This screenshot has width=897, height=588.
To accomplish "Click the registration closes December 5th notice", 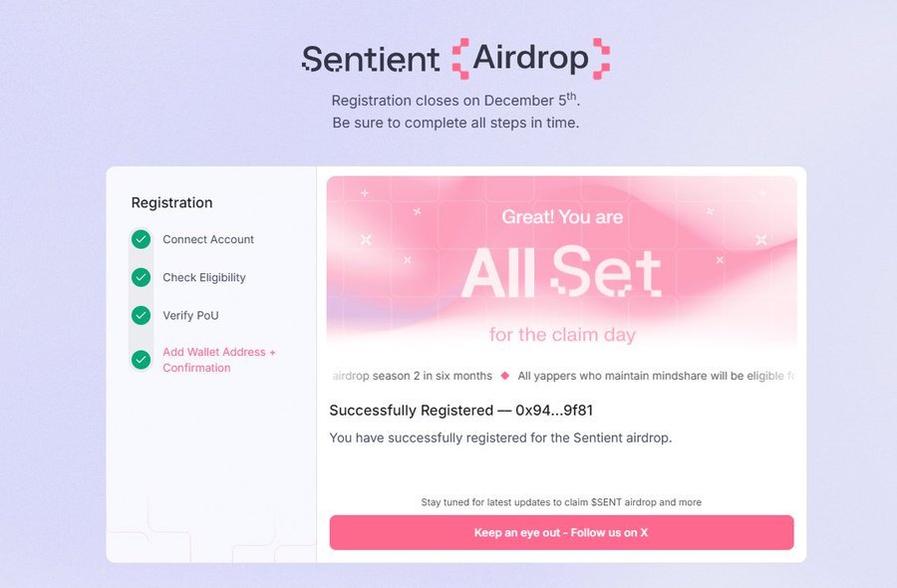I will (x=455, y=101).
